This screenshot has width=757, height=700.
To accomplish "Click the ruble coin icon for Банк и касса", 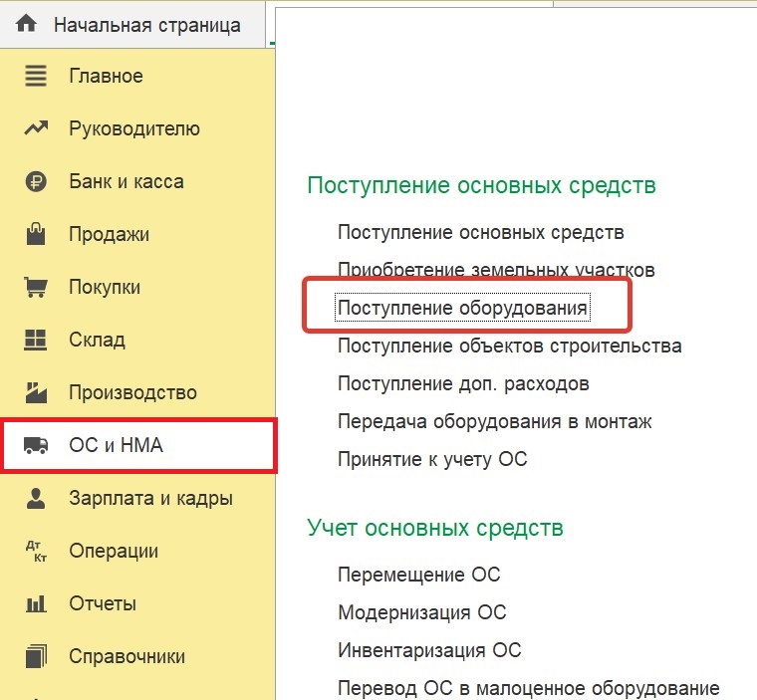I will click(36, 181).
